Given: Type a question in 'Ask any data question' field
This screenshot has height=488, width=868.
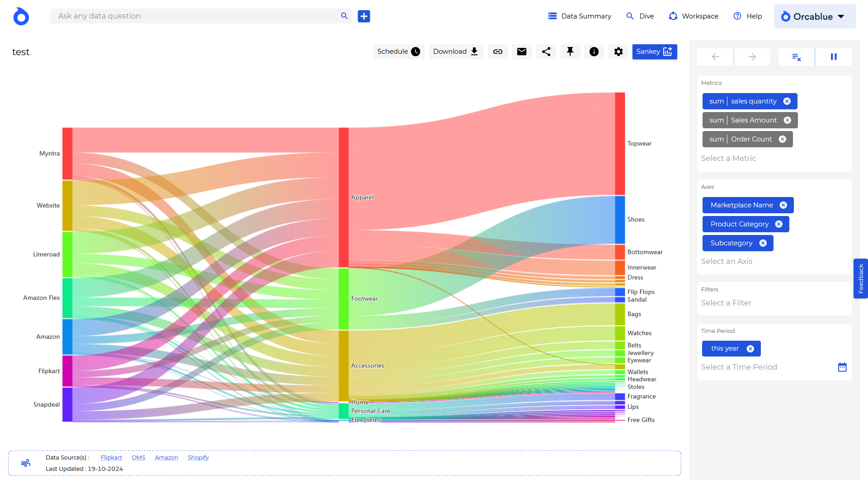Looking at the screenshot, I should point(194,16).
